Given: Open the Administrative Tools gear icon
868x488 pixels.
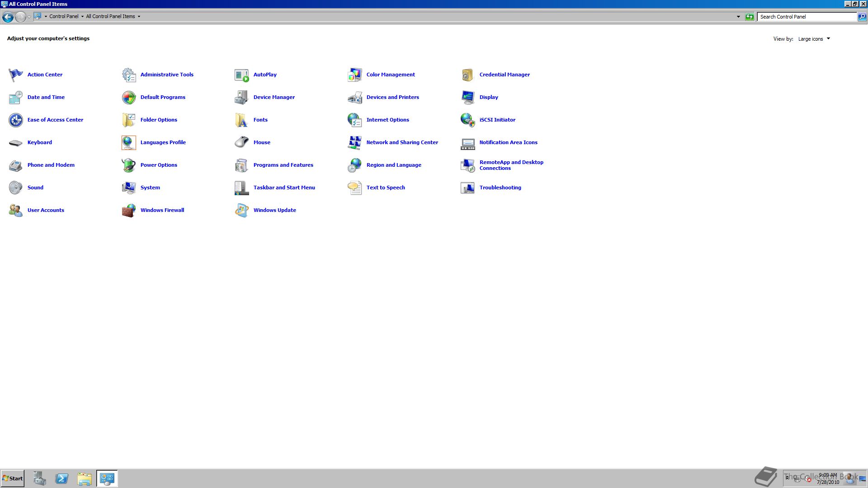Looking at the screenshot, I should pyautogui.click(x=129, y=75).
